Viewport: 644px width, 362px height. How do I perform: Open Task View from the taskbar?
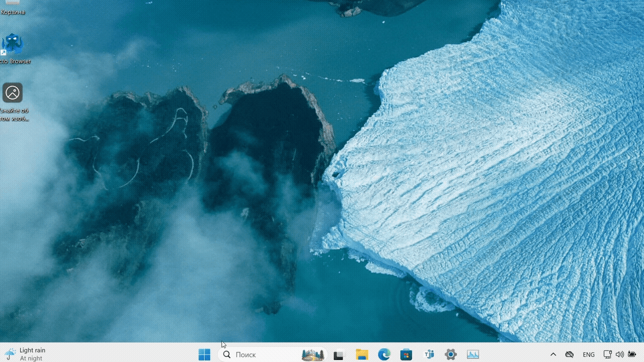point(339,355)
